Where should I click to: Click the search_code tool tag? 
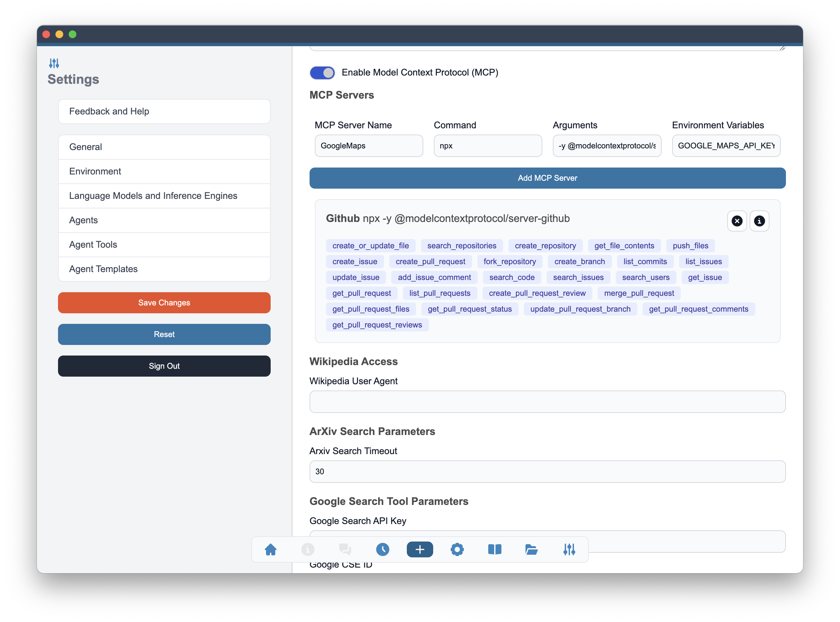511,277
